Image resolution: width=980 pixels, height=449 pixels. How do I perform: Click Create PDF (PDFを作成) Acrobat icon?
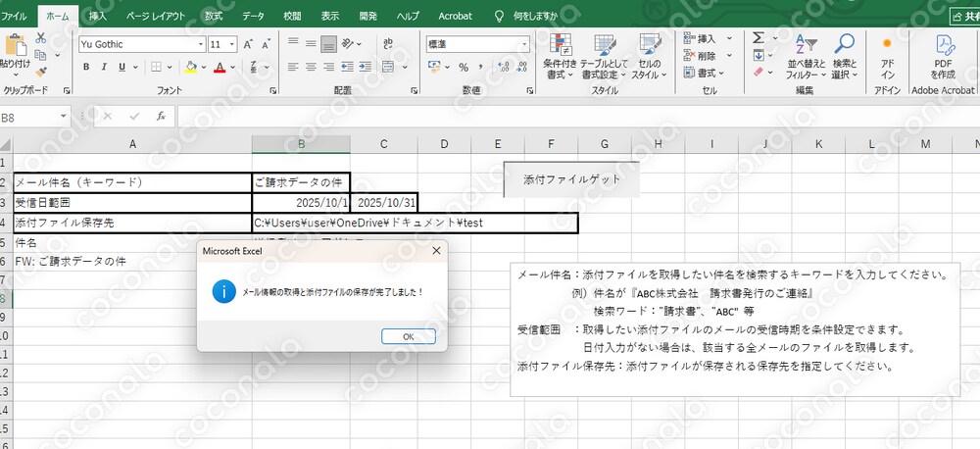coord(943,56)
